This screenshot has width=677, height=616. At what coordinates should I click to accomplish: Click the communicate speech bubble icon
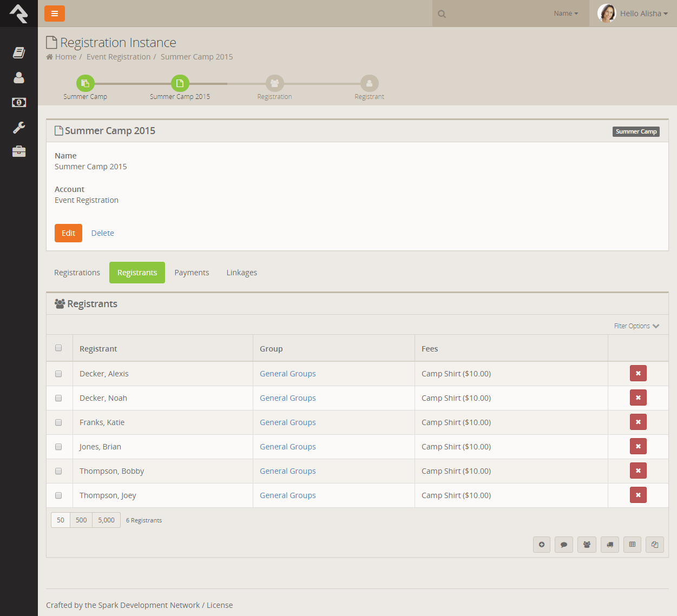(563, 545)
